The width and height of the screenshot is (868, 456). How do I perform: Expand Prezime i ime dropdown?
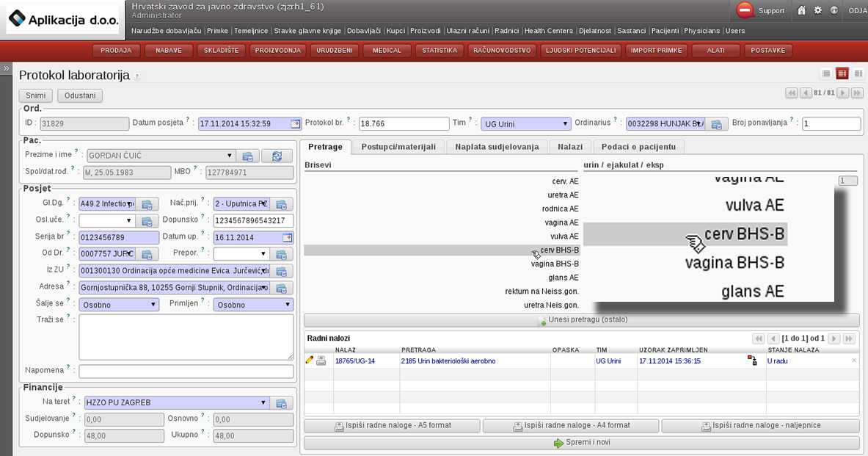[230, 156]
